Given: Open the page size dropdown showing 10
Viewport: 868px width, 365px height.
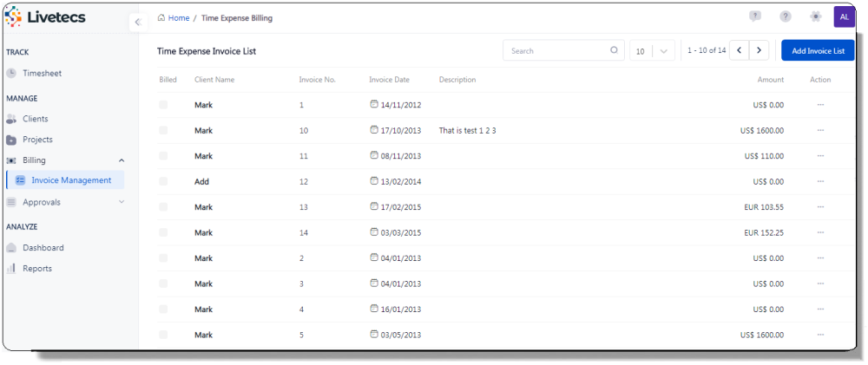Looking at the screenshot, I should (652, 50).
